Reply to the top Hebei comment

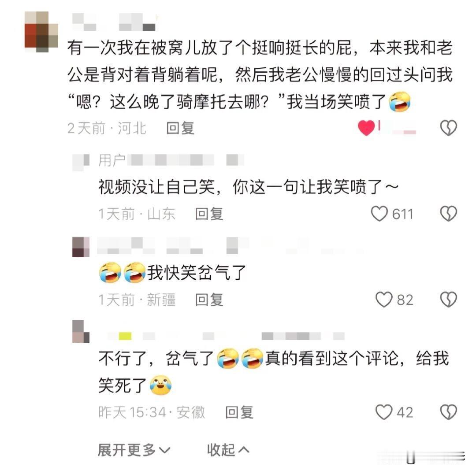pyautogui.click(x=180, y=128)
